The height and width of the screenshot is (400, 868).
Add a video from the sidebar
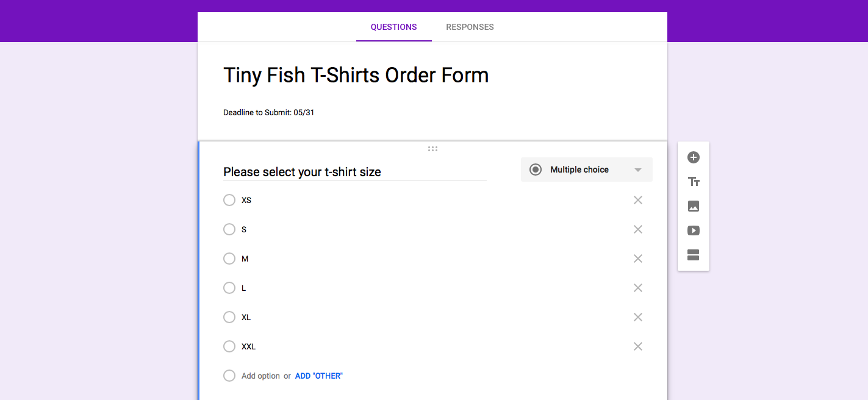coord(694,230)
